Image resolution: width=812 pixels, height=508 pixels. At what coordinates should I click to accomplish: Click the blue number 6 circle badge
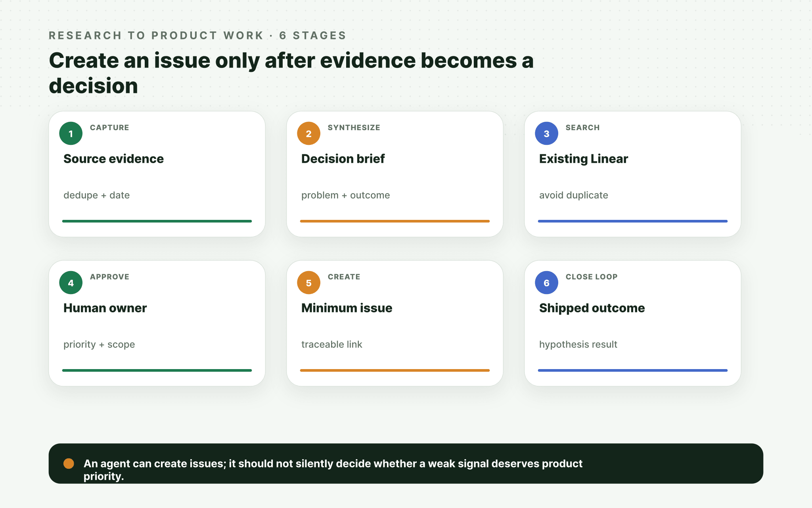547,283
